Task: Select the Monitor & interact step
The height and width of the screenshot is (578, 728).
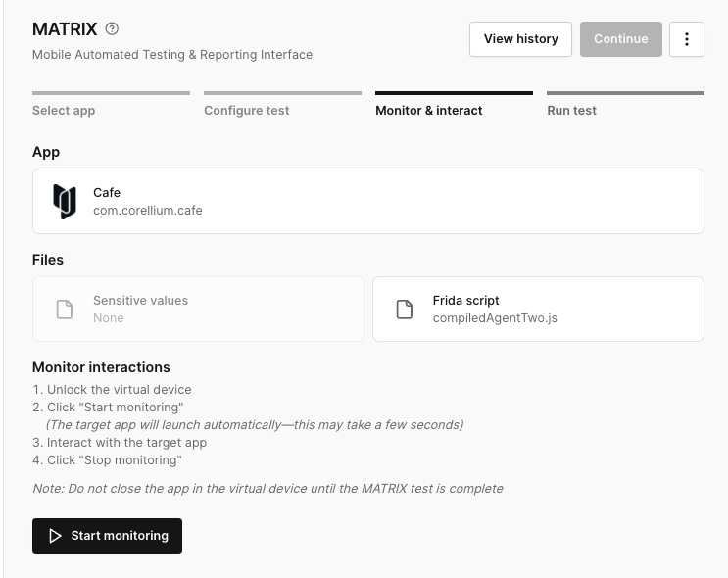Action: [454, 105]
